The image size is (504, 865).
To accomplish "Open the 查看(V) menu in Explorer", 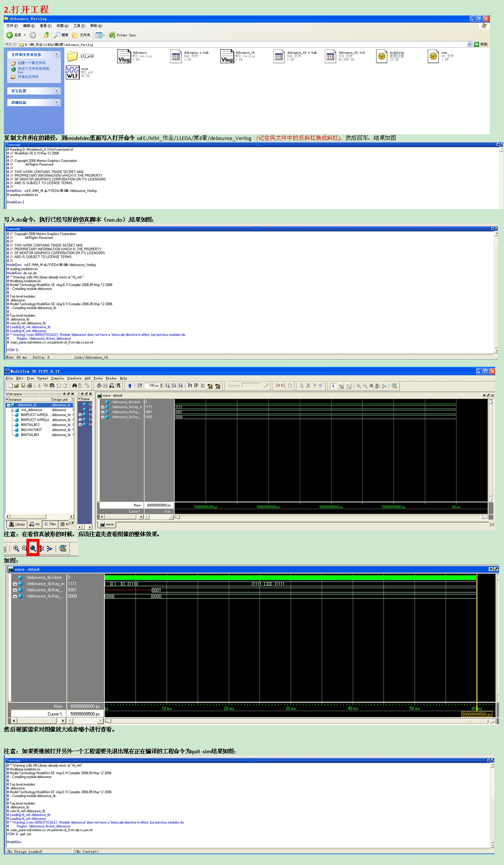I will coord(46,26).
